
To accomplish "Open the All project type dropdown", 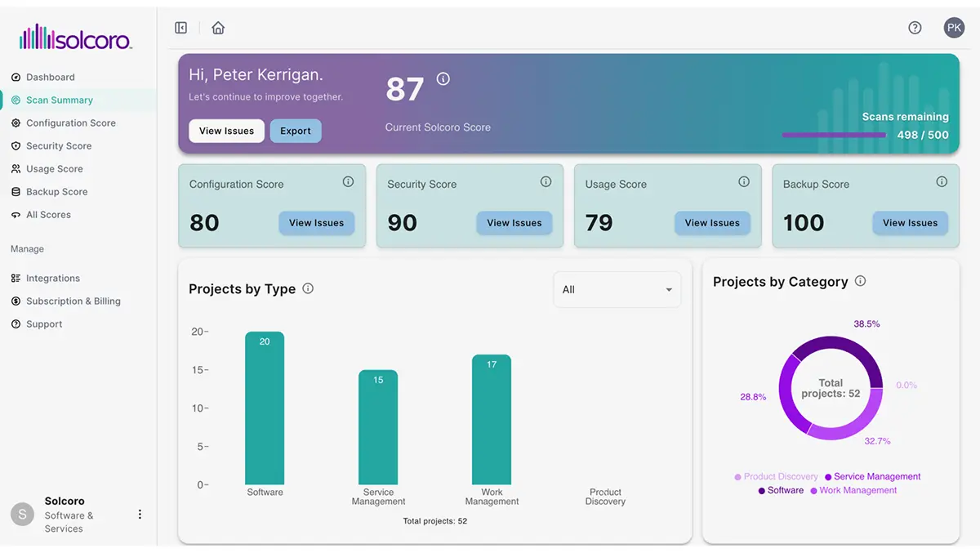I will click(x=617, y=290).
